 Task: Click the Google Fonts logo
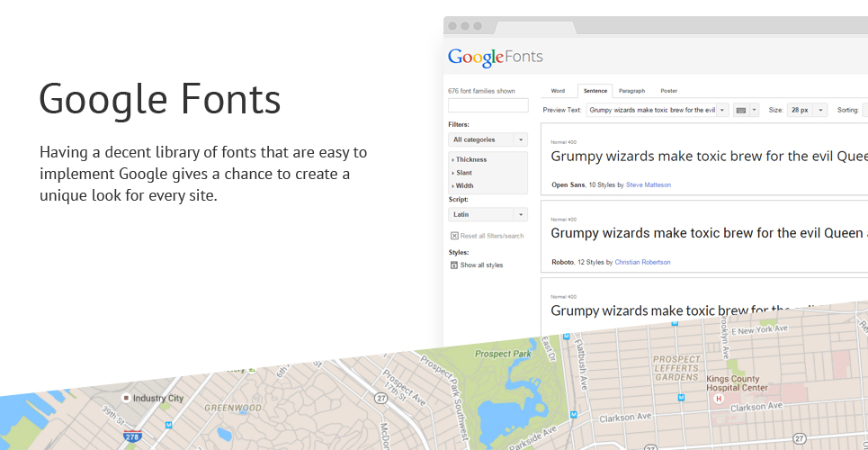coord(496,57)
